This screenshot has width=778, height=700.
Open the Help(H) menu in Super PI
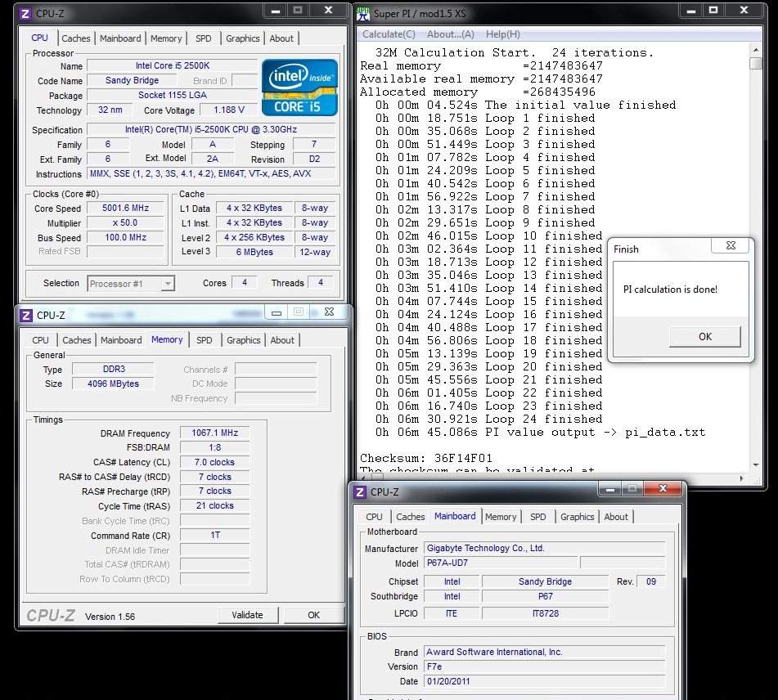point(502,34)
